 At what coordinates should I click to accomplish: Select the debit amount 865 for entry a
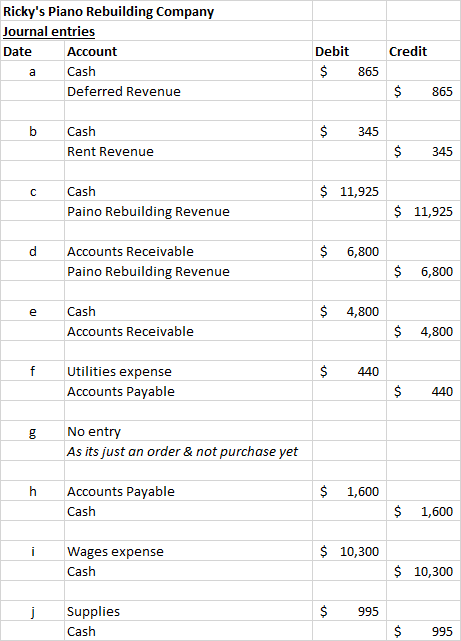point(349,71)
